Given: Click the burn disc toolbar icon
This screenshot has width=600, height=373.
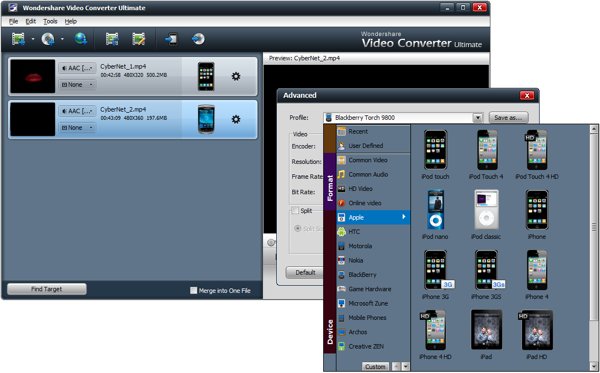Looking at the screenshot, I should (x=198, y=39).
